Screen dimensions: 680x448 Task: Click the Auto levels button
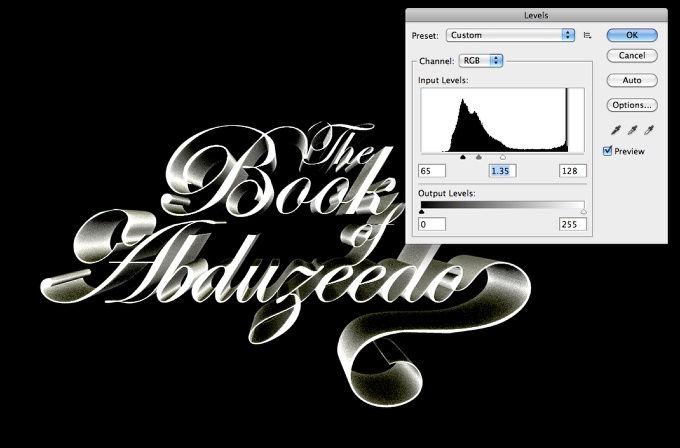pos(632,80)
